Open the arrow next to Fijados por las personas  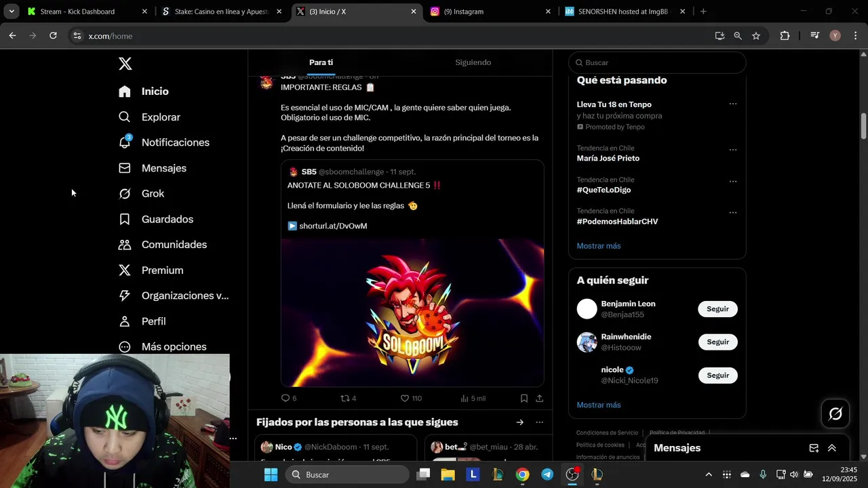tap(520, 422)
